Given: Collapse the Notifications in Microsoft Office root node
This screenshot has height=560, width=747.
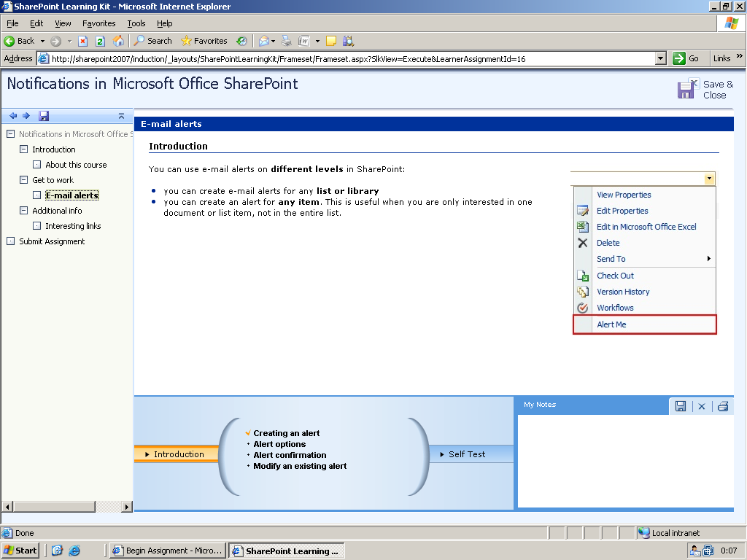Looking at the screenshot, I should click(10, 134).
